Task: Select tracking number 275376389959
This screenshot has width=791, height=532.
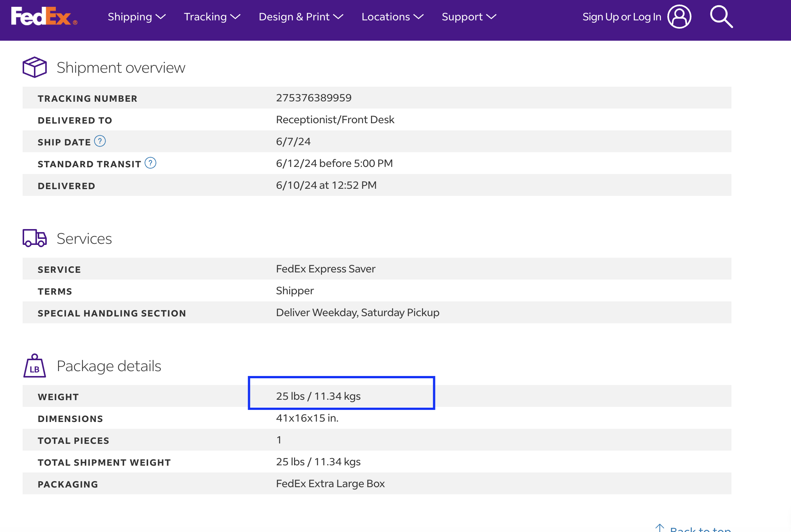Action: pos(314,98)
